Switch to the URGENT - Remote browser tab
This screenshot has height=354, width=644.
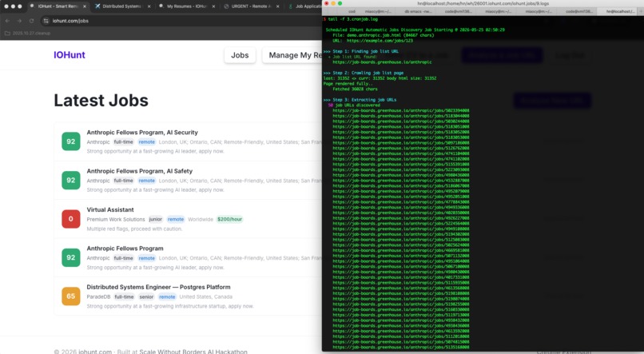[x=251, y=6]
